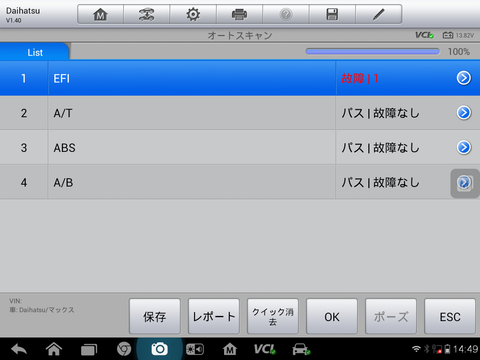The image size is (480, 360).
Task: Click the ESC button
Action: (450, 316)
